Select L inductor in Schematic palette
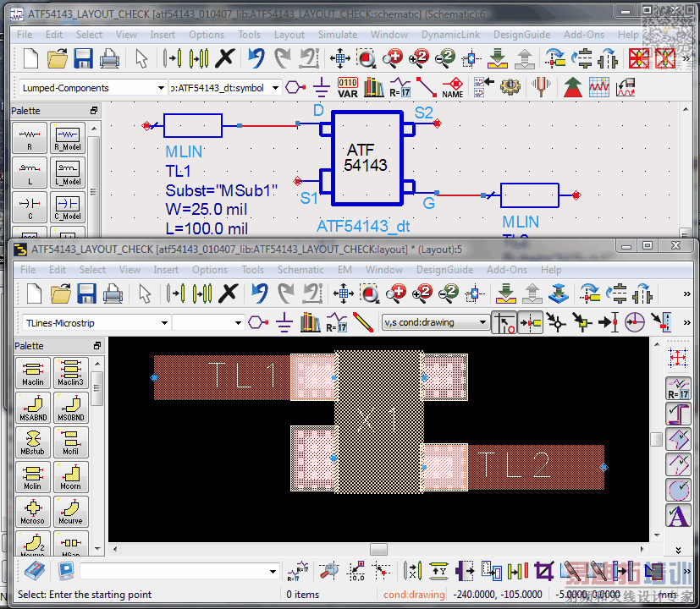This screenshot has width=700, height=609. coord(30,173)
